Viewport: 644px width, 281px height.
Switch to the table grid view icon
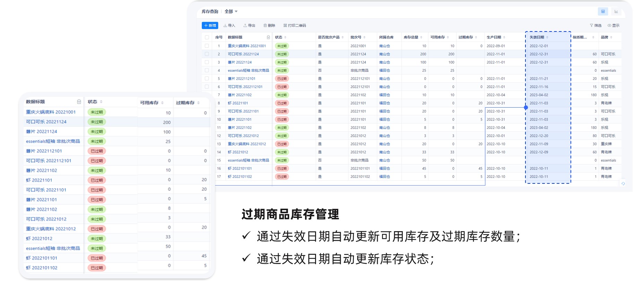[x=603, y=11]
